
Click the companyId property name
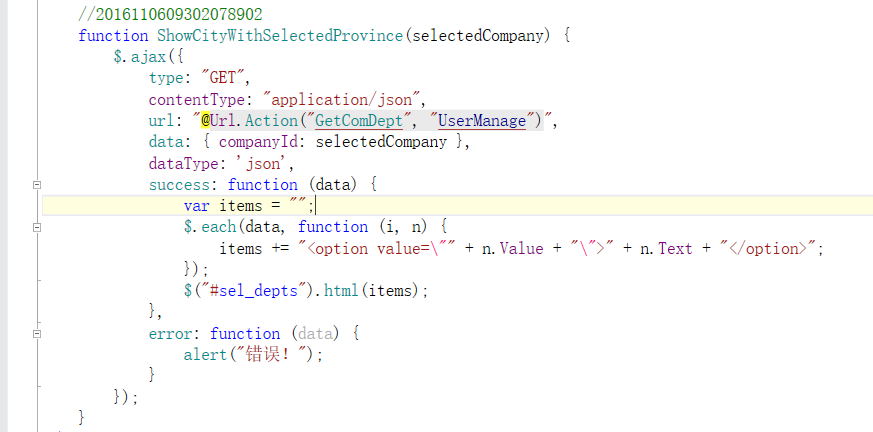(x=258, y=142)
